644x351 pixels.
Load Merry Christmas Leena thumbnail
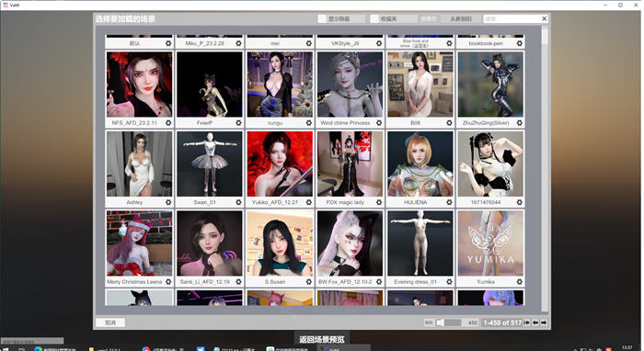139,243
